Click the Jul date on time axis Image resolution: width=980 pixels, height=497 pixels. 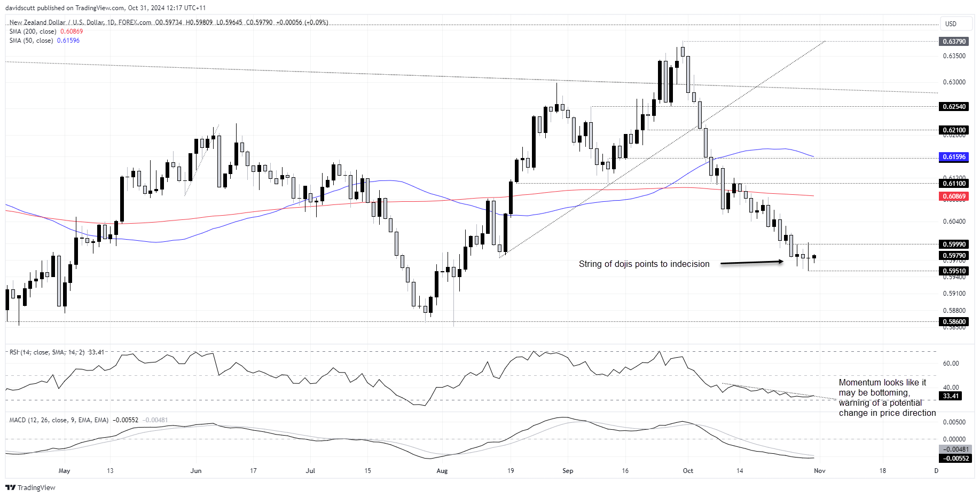pos(310,471)
